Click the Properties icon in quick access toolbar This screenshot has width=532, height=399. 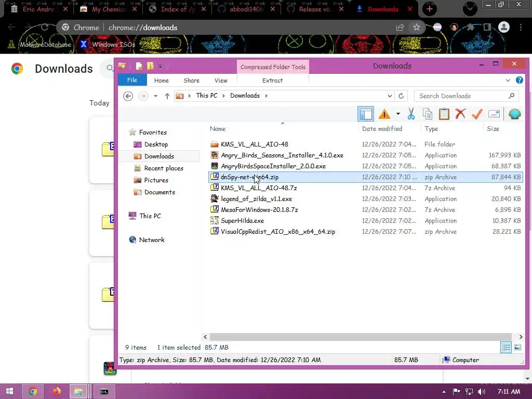[139, 66]
